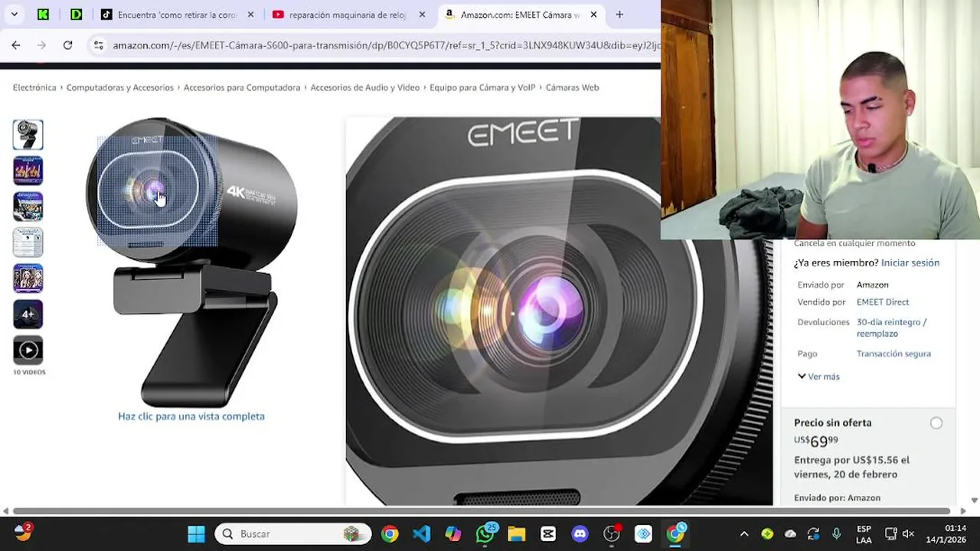The image size is (980, 551).
Task: Click the microphone tray icon
Action: [x=836, y=533]
